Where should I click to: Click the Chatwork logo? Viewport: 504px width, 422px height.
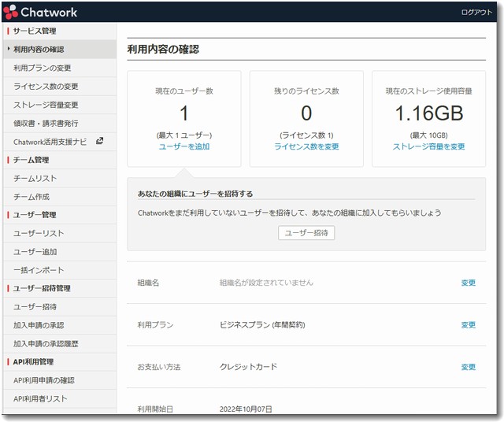tap(40, 13)
